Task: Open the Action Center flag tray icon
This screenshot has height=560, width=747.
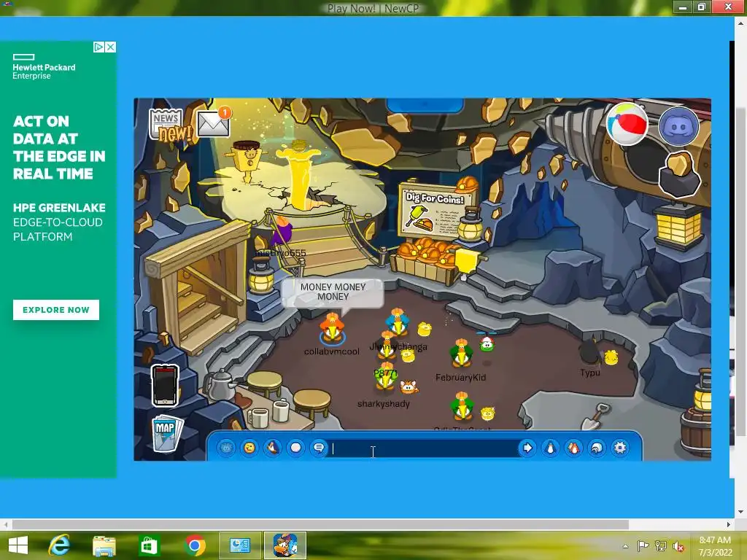Action: 643,546
